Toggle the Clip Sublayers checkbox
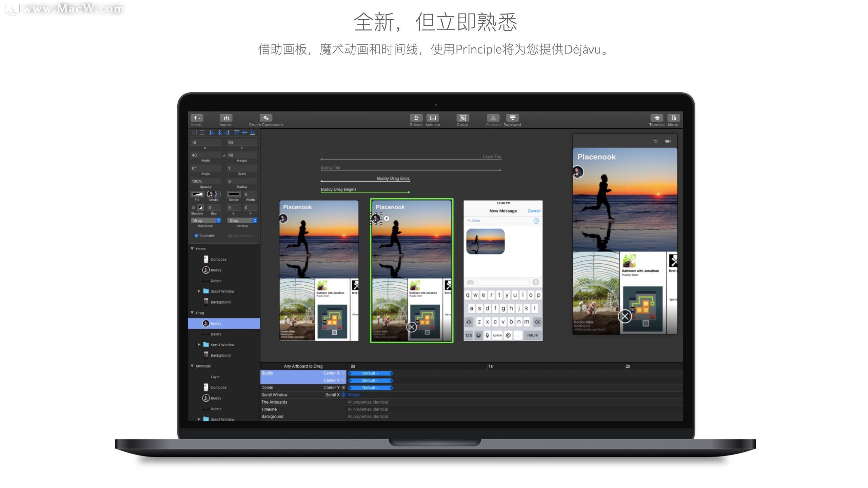868x488 pixels. point(230,236)
